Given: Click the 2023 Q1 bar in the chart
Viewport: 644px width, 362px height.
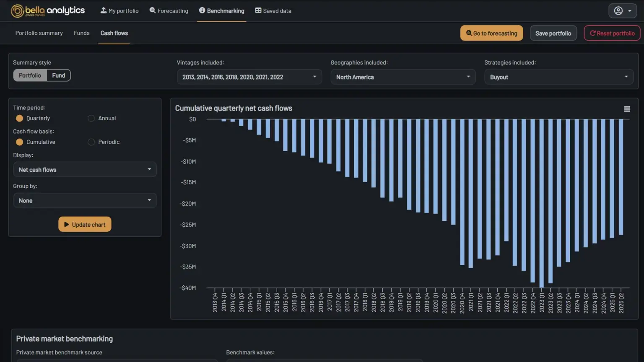Looking at the screenshot, I should point(542,203).
